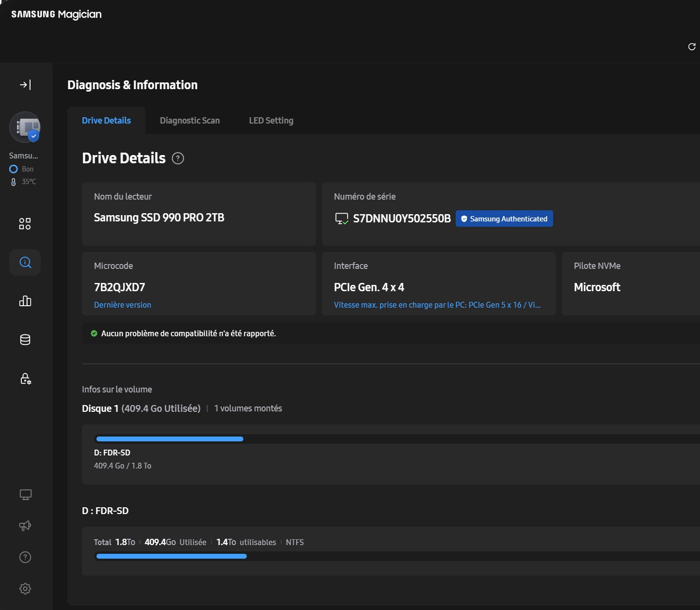This screenshot has width=700, height=610.
Task: Click the D: FDR-SD volume usage bar
Action: (x=170, y=439)
